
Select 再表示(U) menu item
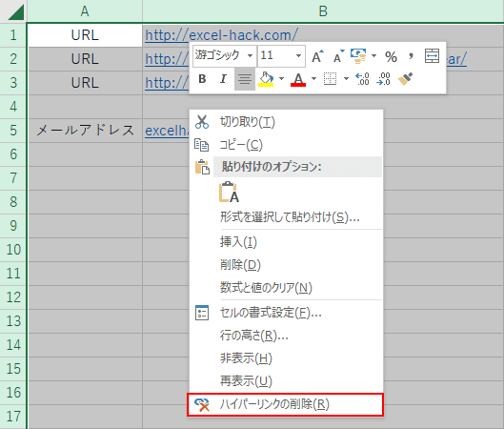(x=286, y=381)
